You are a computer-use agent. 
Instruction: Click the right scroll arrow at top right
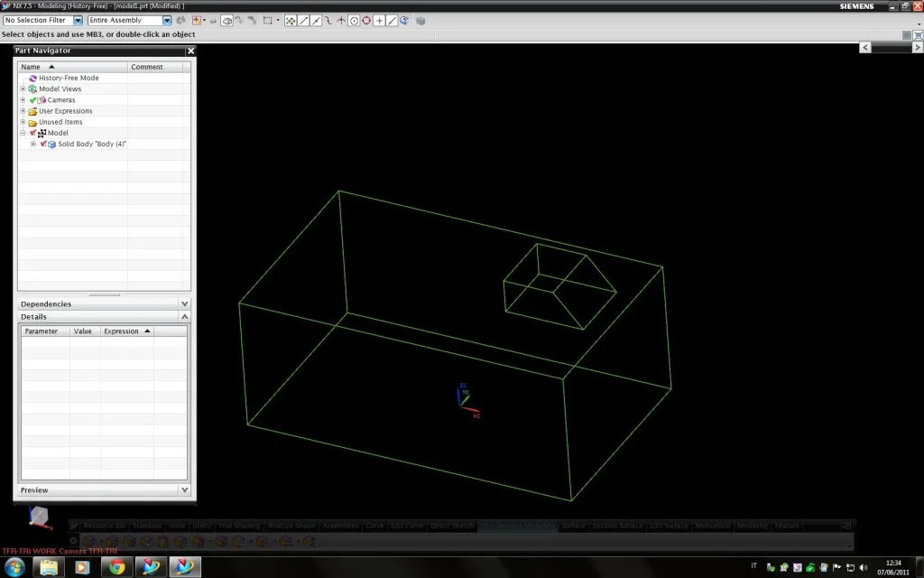(918, 47)
